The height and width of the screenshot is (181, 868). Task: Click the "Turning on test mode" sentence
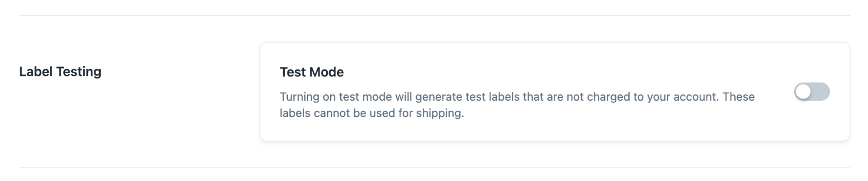pos(330,97)
